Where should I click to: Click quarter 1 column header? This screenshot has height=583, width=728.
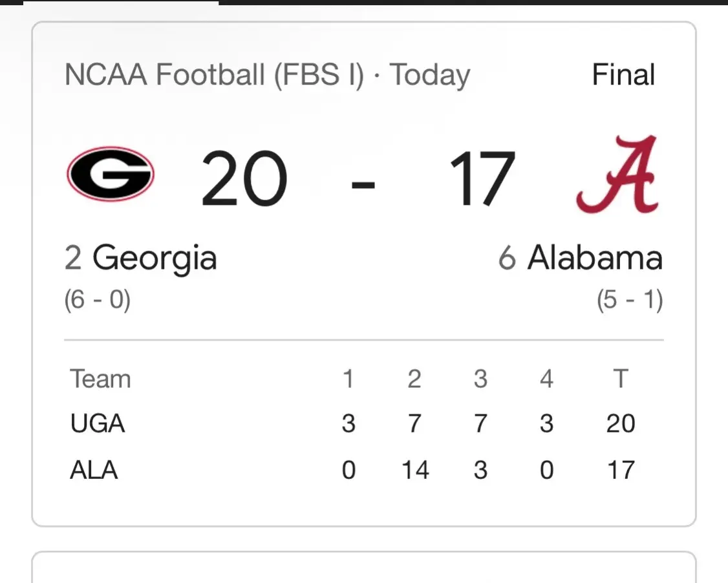click(x=348, y=379)
